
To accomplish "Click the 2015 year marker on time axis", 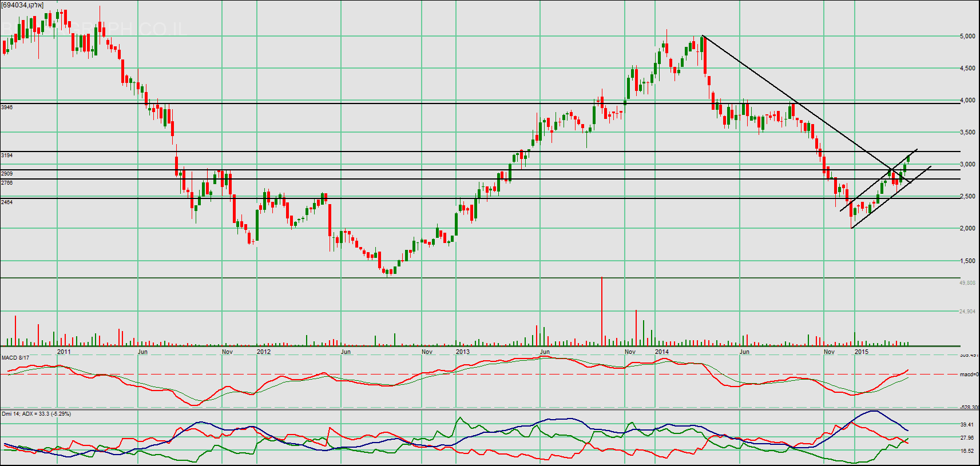I will [x=861, y=352].
